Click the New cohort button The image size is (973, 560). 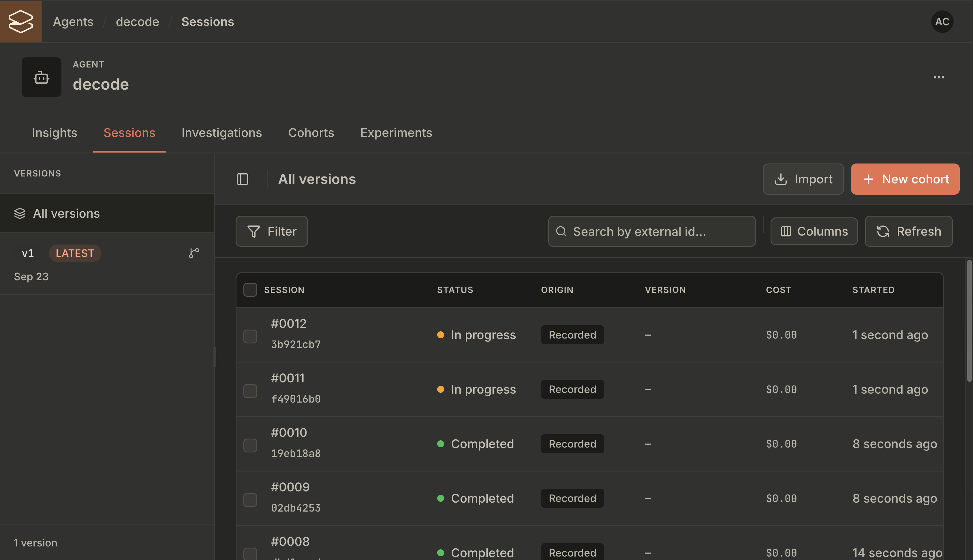click(x=905, y=179)
